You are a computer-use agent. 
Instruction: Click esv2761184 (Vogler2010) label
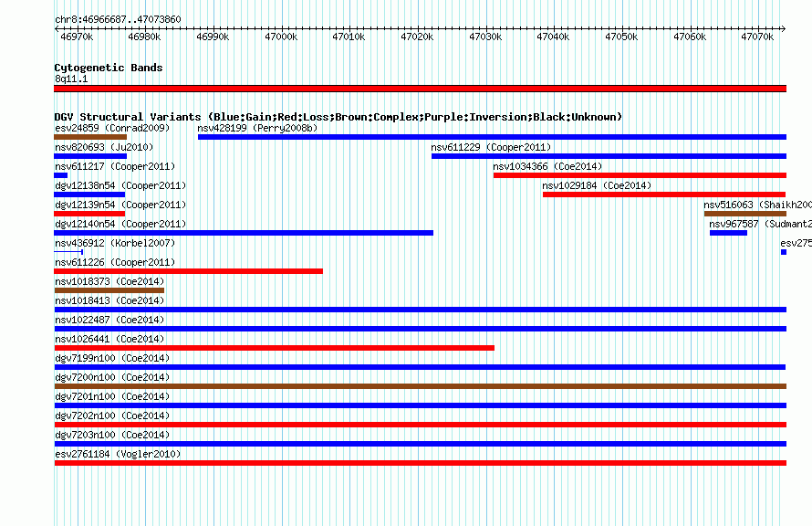118,454
